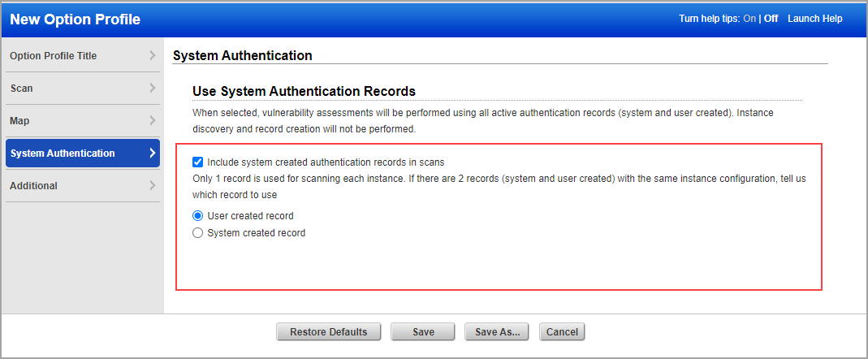Click chevron arrow next to Additional

point(153,186)
